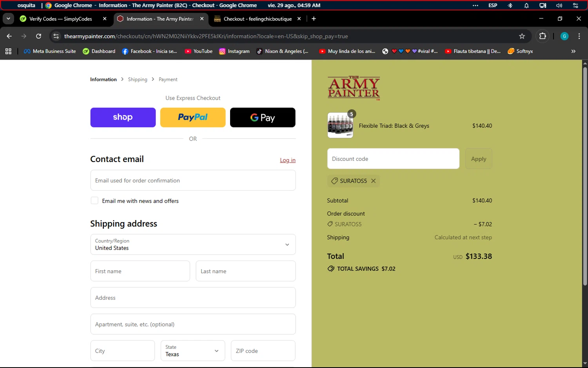This screenshot has height=368, width=588.
Task: Click the Flexible Triad product thumbnail
Action: click(x=340, y=125)
